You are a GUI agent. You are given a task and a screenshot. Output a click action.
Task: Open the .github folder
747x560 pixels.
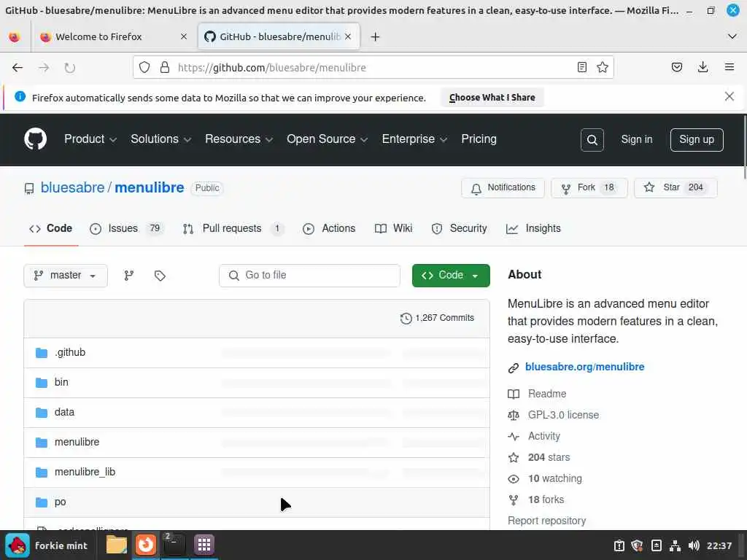(70, 352)
